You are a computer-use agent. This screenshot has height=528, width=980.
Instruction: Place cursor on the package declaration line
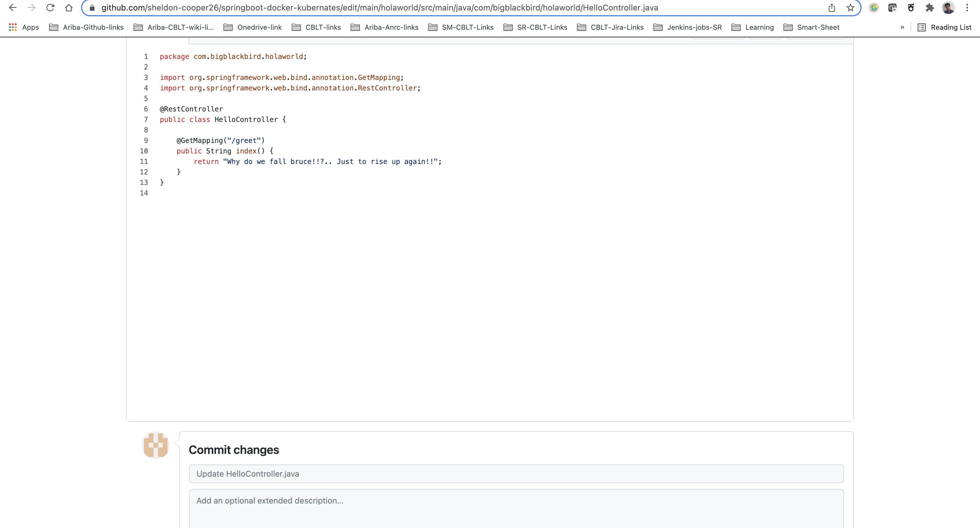[233, 56]
